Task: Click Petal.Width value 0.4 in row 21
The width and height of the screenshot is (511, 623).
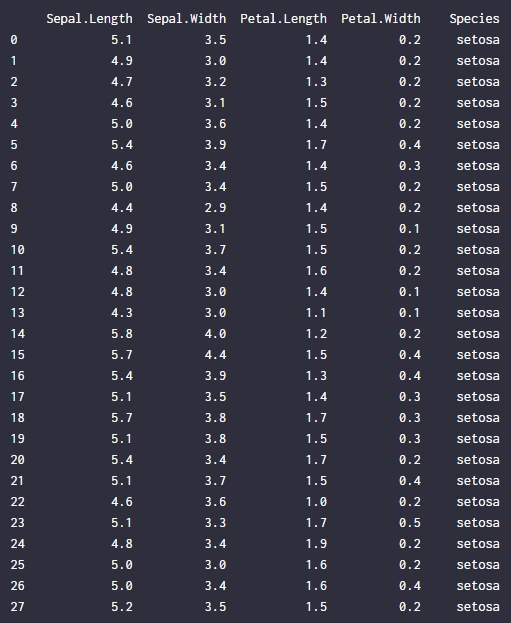Action: (410, 481)
